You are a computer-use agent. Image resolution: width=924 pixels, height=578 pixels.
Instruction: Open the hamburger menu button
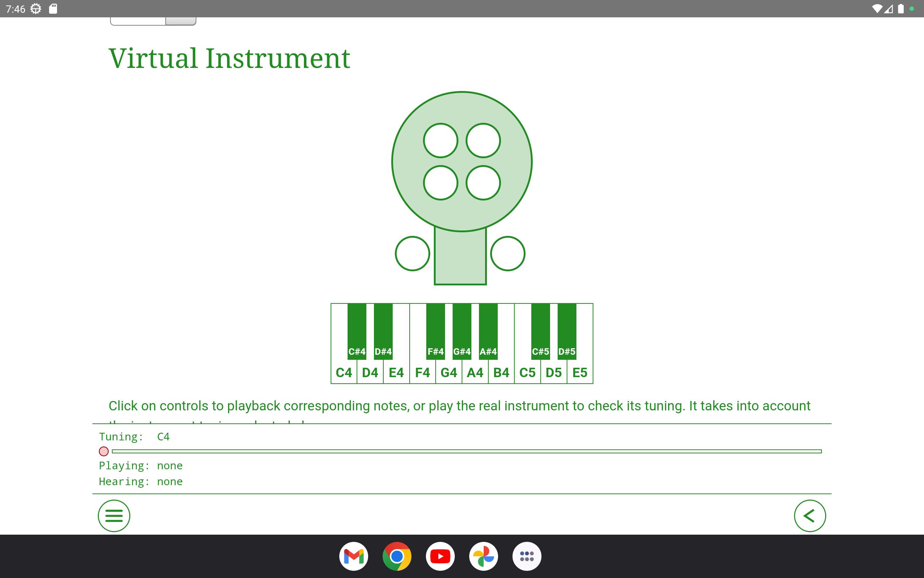[x=114, y=516]
